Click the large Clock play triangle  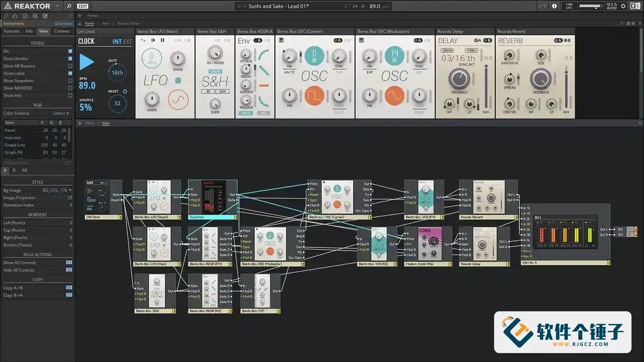click(x=87, y=62)
